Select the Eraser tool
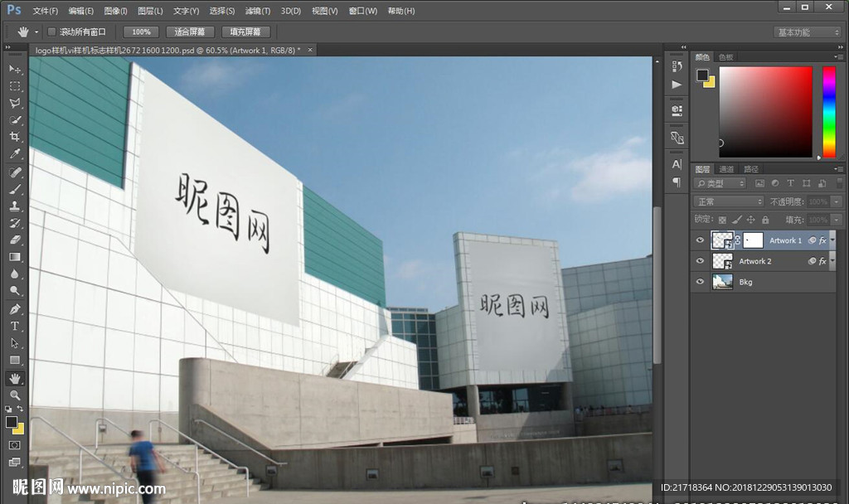 point(15,240)
